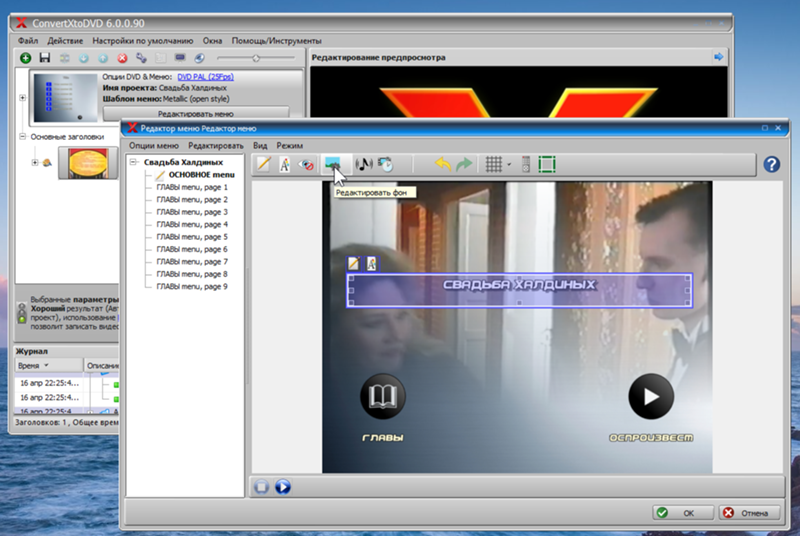Open Опции меню in menu editor
The height and width of the screenshot is (536, 800).
click(154, 146)
